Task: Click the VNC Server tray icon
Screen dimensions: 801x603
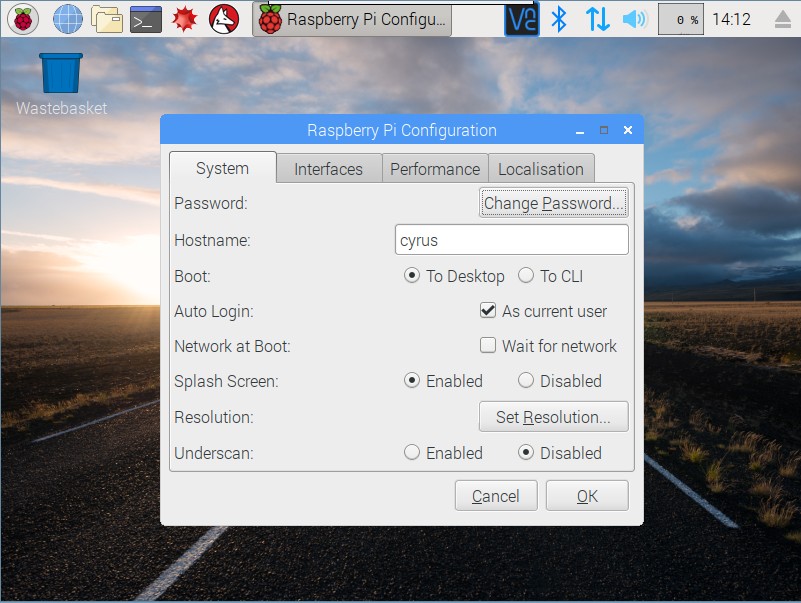Action: point(522,19)
